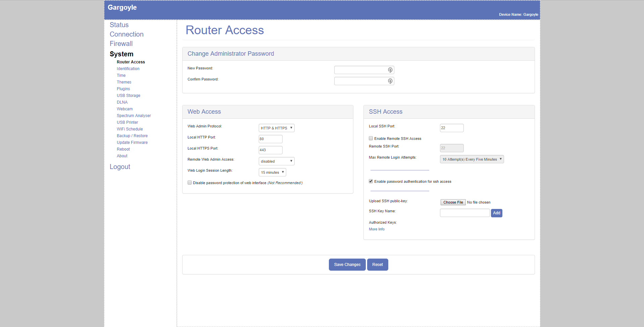
Task: Open Max Remote Login Attempts dropdown
Action: tap(472, 159)
